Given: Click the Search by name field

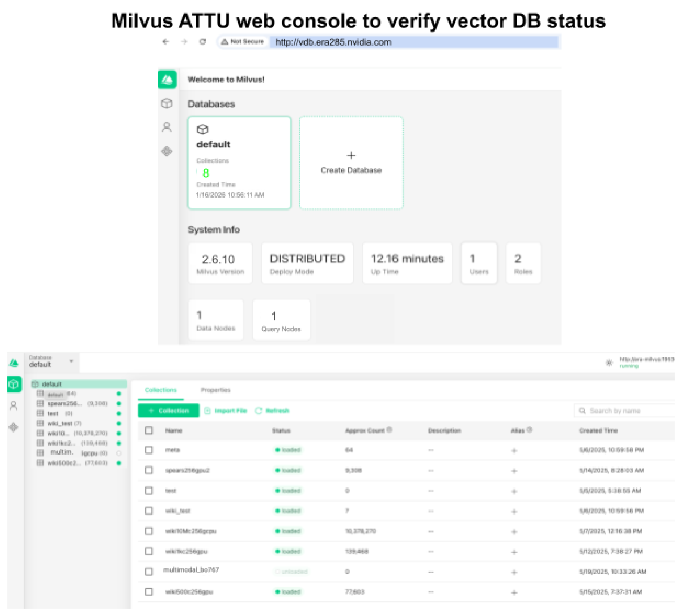Looking at the screenshot, I should coord(625,411).
